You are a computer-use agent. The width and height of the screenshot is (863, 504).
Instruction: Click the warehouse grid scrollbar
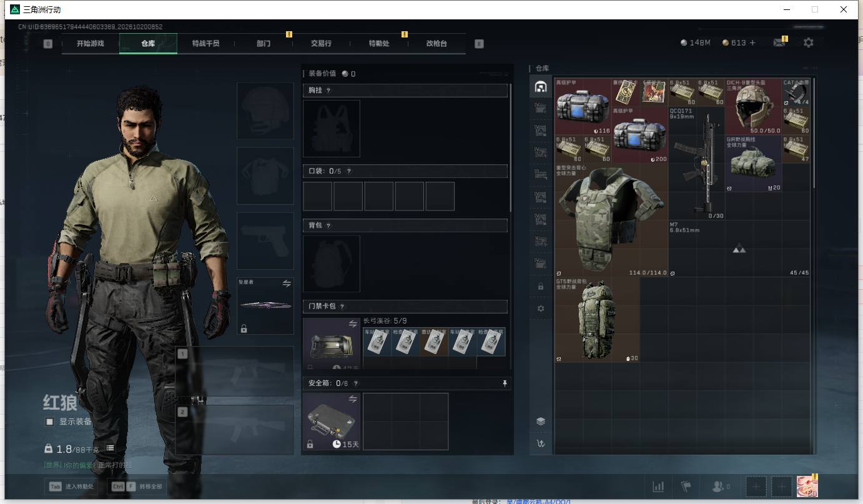[x=814, y=134]
